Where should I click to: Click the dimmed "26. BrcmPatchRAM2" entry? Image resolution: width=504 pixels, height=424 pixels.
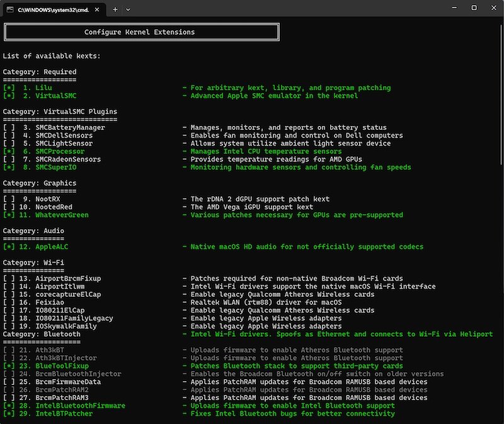coord(54,390)
